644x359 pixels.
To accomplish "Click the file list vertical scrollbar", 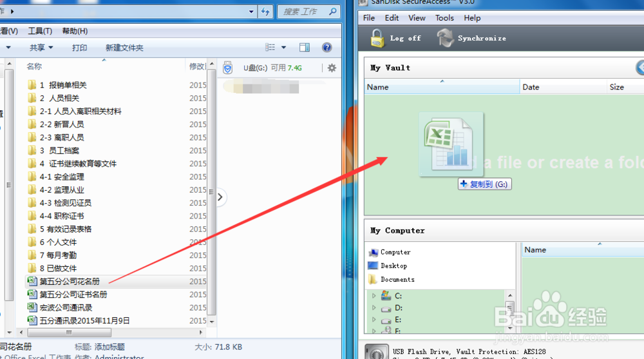I will pos(211,191).
